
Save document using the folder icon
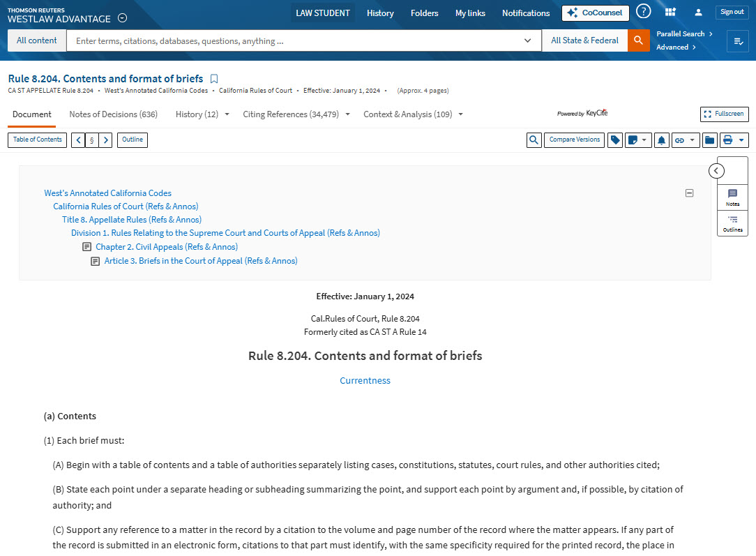point(709,140)
